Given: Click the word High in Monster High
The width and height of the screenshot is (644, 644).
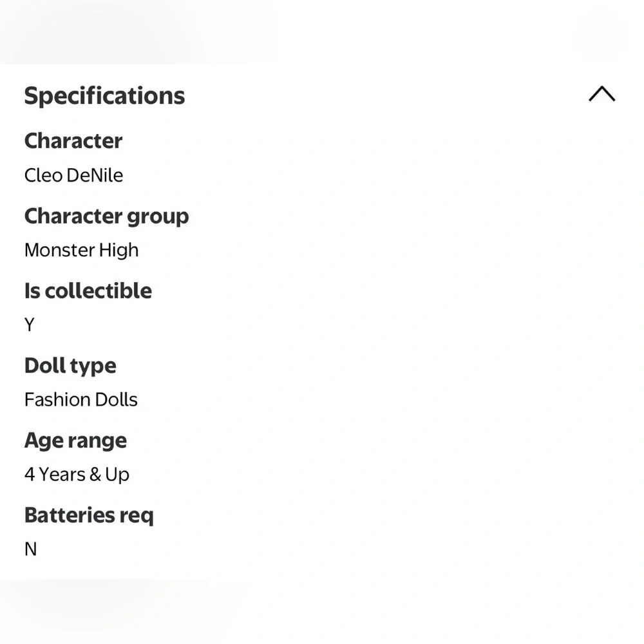Looking at the screenshot, I should click(x=119, y=250).
